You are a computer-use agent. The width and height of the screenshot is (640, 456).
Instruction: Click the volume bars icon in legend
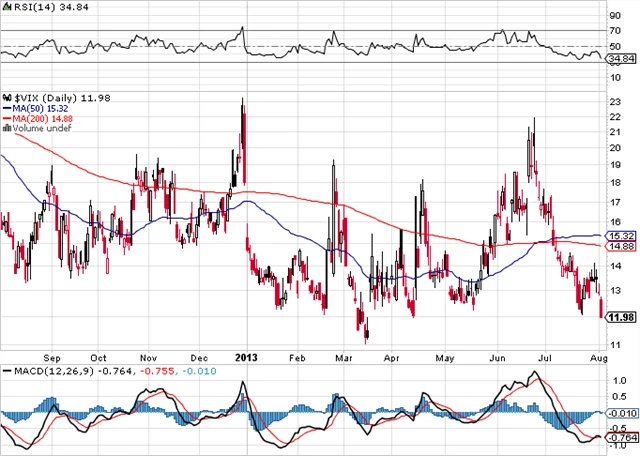(7, 128)
